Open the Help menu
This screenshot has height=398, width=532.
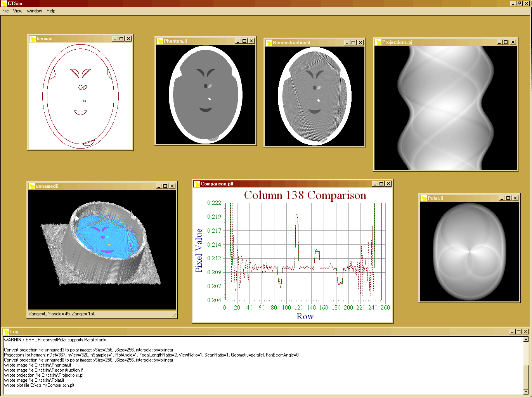pyautogui.click(x=51, y=11)
